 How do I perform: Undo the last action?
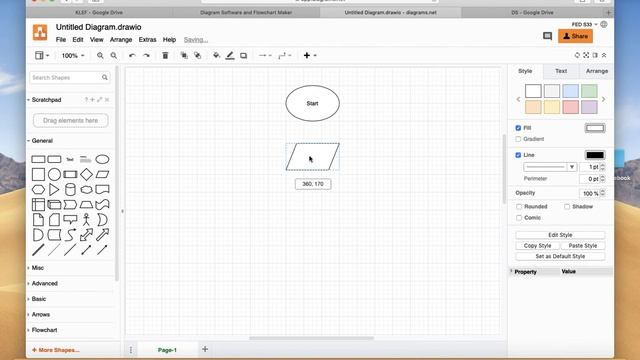point(132,56)
